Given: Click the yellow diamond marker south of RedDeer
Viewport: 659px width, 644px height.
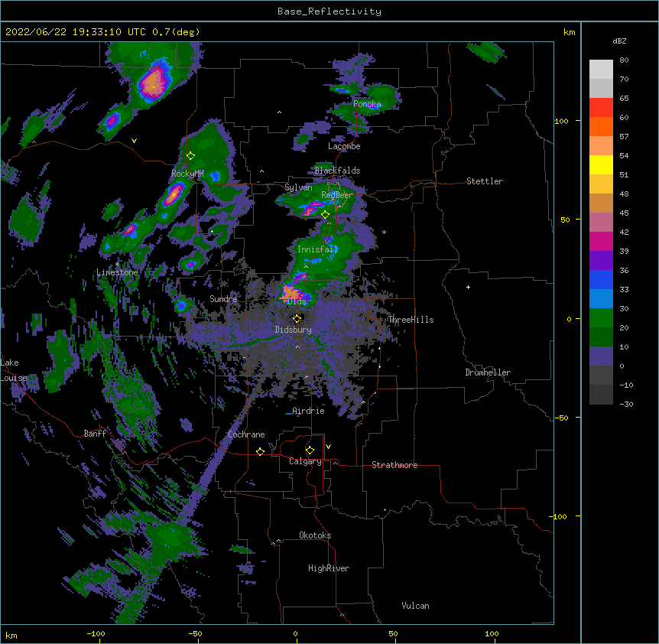Looking at the screenshot, I should pos(326,215).
